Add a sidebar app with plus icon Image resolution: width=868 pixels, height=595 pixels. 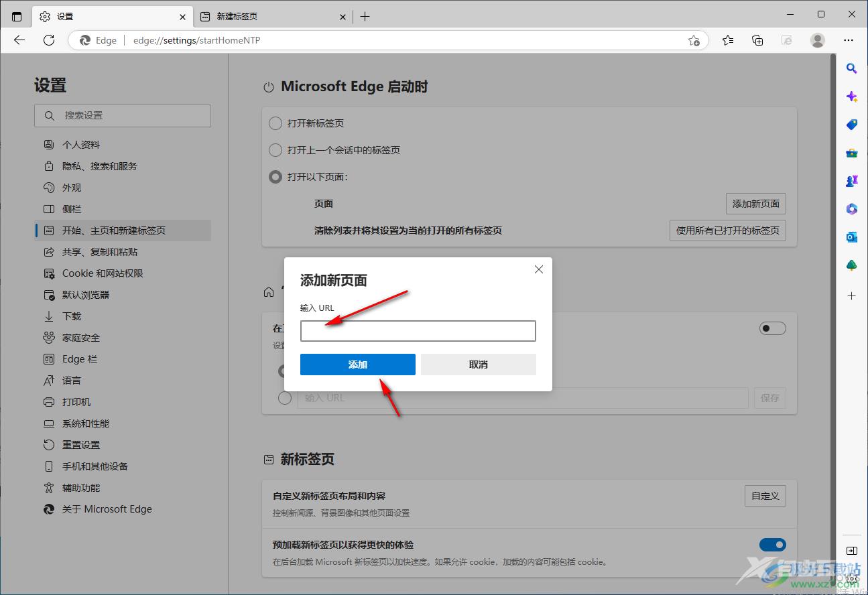[851, 295]
